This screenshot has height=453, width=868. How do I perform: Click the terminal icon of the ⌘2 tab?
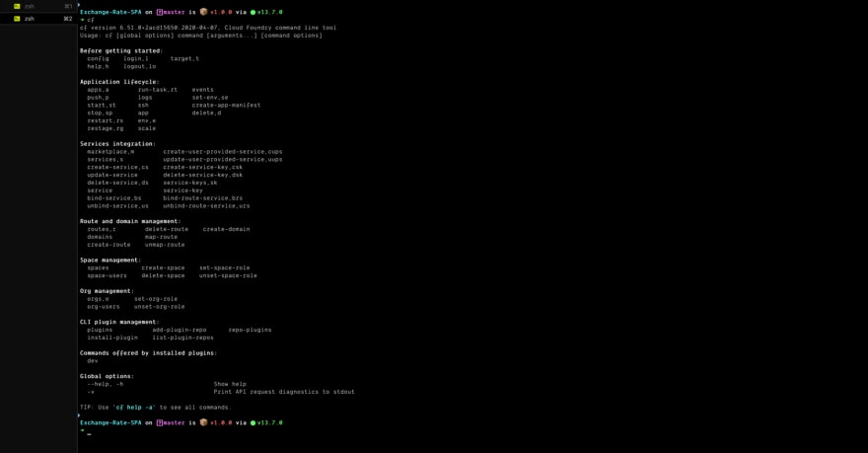[17, 19]
